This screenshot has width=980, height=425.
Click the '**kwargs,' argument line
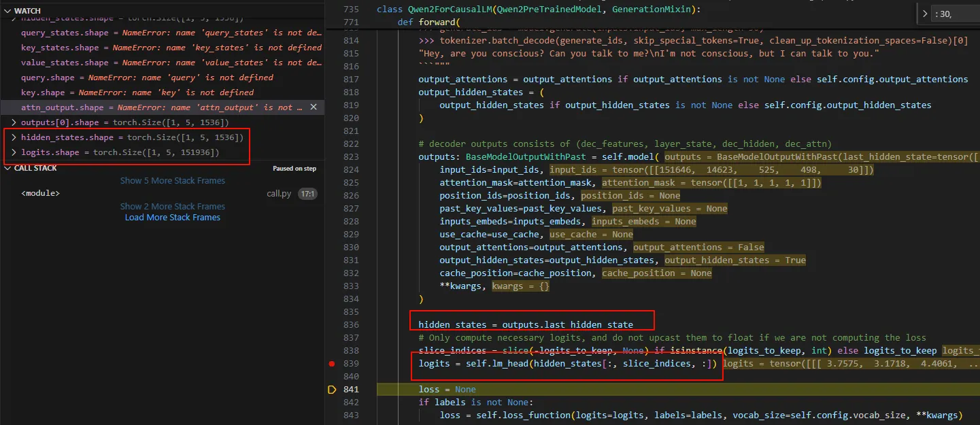pos(463,286)
